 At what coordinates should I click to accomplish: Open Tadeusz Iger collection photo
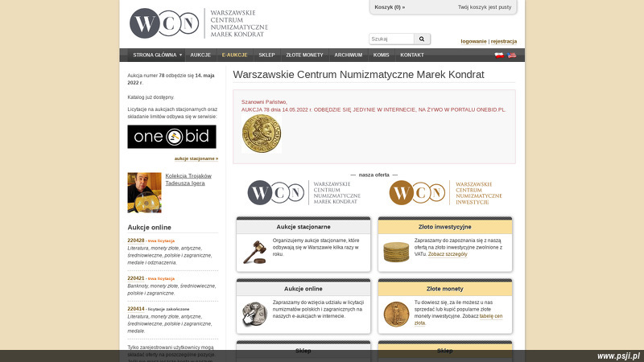144,192
